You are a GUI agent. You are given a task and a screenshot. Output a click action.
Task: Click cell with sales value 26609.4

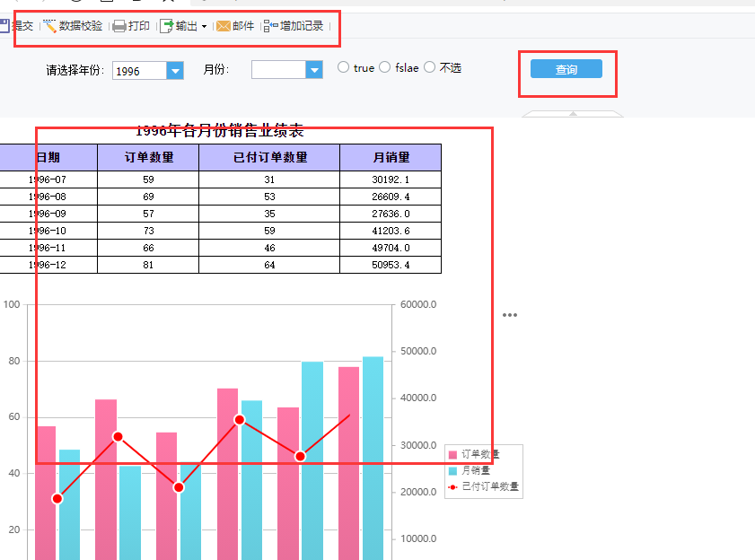coord(391,197)
